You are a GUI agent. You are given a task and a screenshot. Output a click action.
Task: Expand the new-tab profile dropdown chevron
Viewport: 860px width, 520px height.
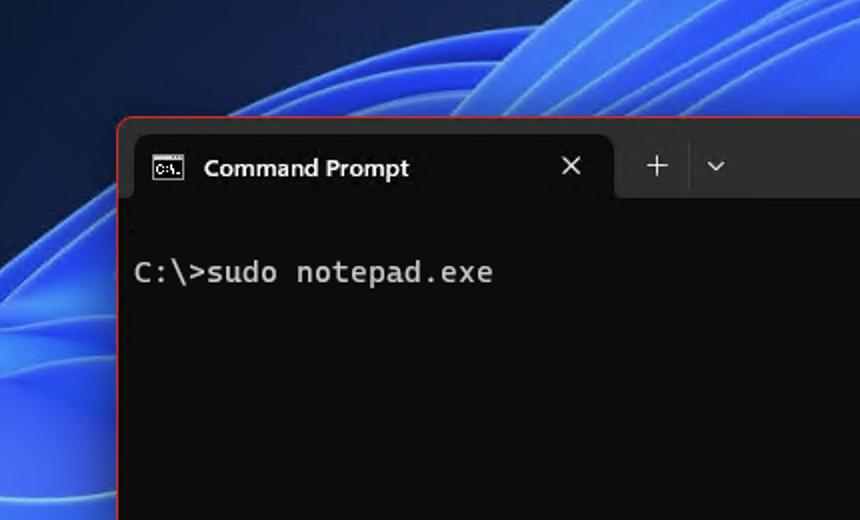[716, 166]
